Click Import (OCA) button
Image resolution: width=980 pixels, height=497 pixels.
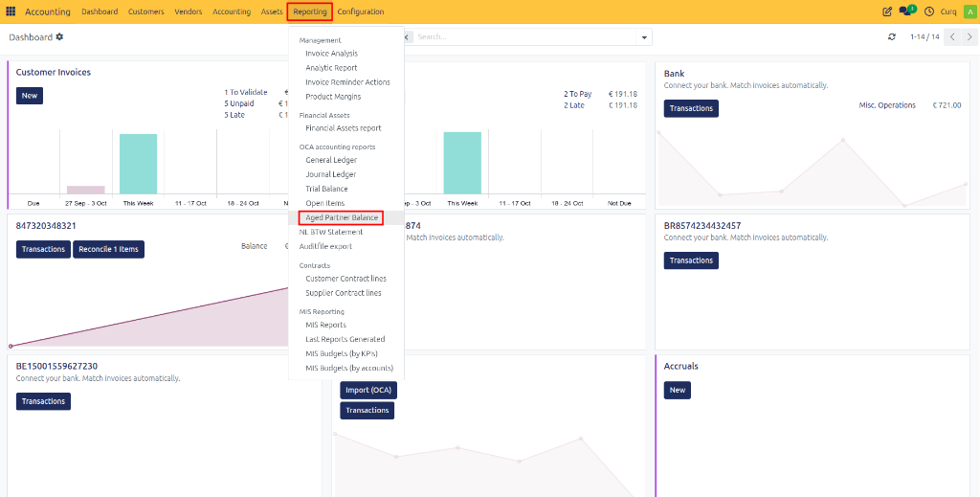click(x=368, y=390)
